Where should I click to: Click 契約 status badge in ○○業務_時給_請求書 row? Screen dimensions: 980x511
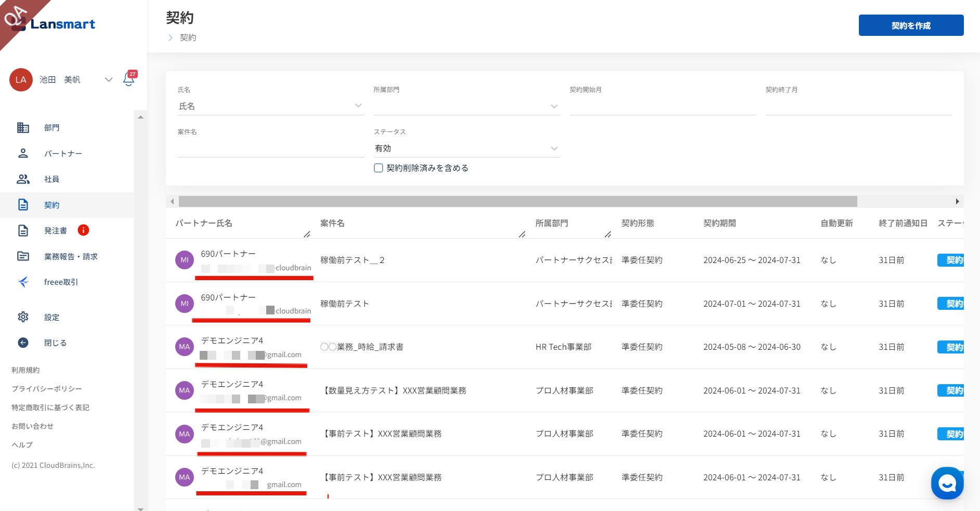tap(951, 347)
